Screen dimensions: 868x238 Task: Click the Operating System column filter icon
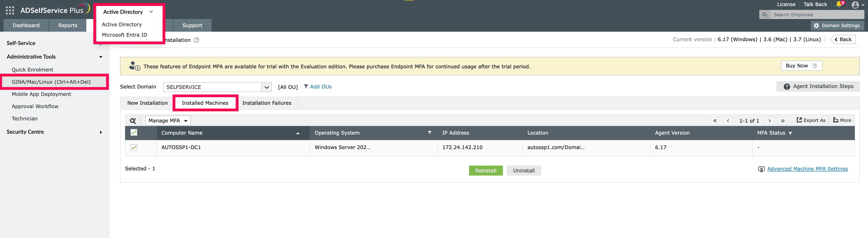[x=430, y=133]
